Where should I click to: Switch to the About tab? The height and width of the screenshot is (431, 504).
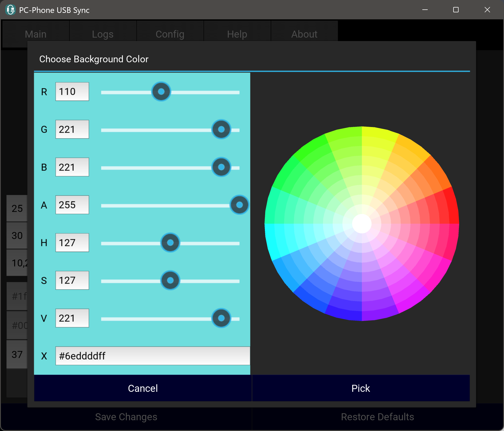(x=304, y=34)
